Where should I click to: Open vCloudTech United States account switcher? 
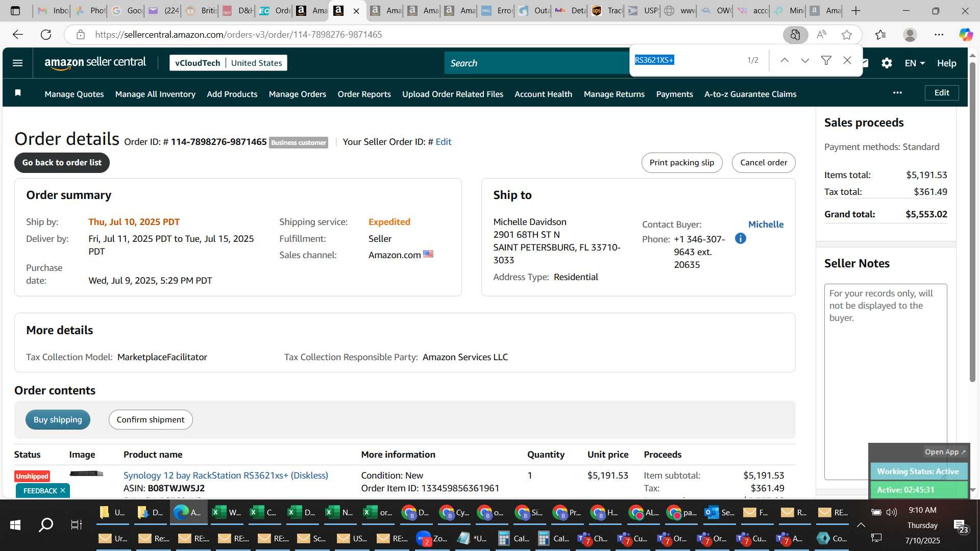click(228, 63)
